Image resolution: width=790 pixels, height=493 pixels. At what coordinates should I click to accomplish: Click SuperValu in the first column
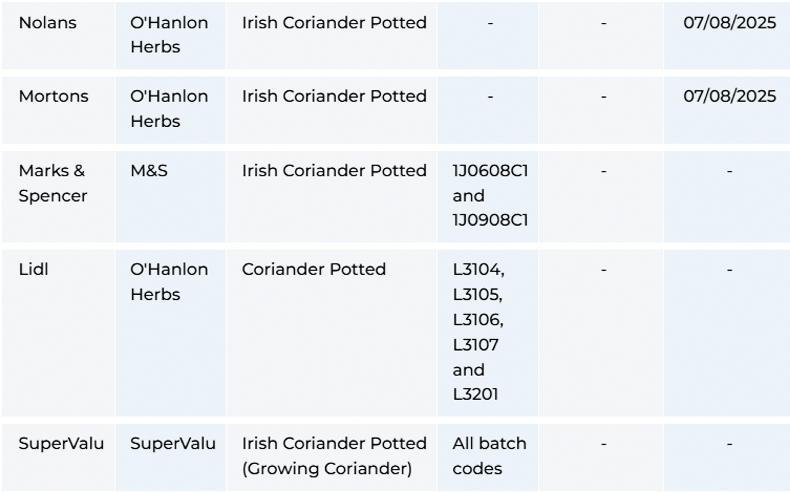tap(61, 444)
